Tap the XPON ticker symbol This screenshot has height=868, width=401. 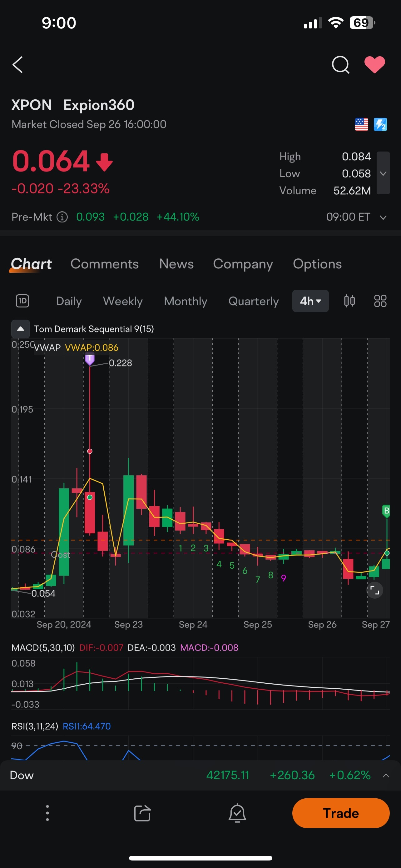tap(32, 105)
